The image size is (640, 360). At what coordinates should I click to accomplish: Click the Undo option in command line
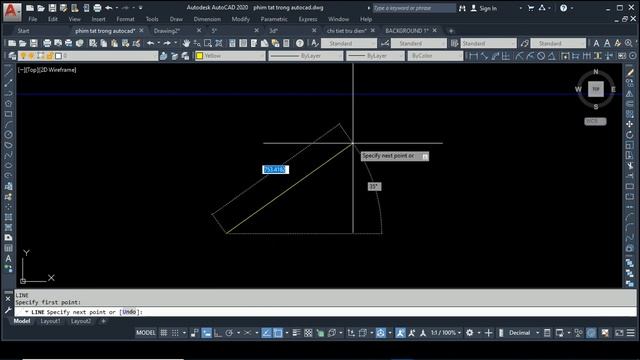129,312
